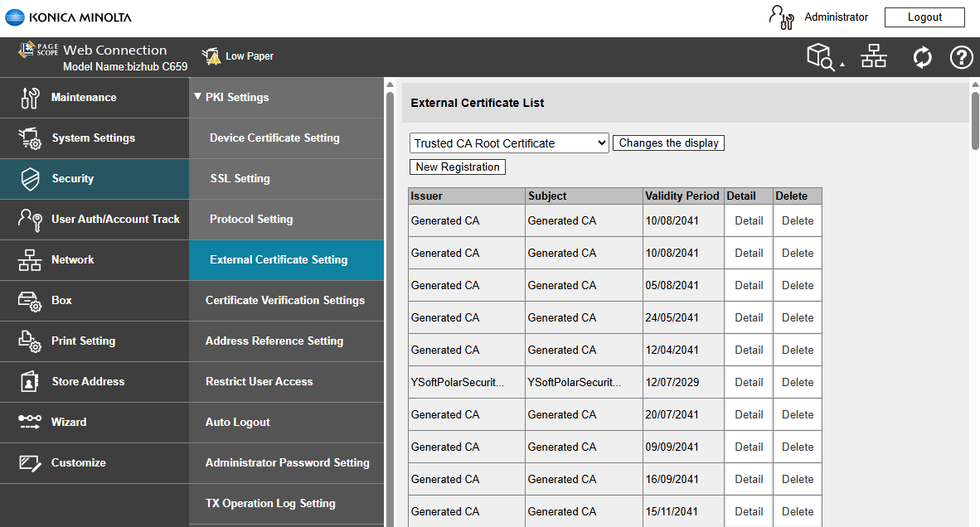
Task: Click the PageScope Web Connection logo
Action: point(94,50)
